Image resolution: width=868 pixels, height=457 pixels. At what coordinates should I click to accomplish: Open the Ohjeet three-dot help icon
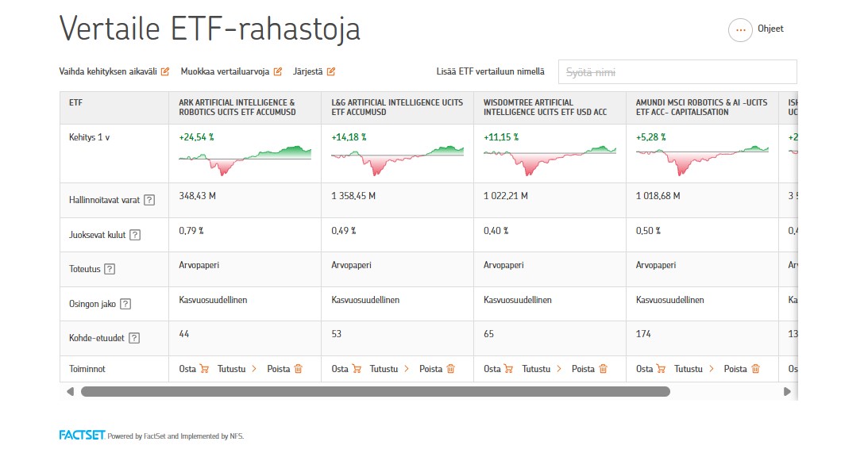click(x=739, y=29)
